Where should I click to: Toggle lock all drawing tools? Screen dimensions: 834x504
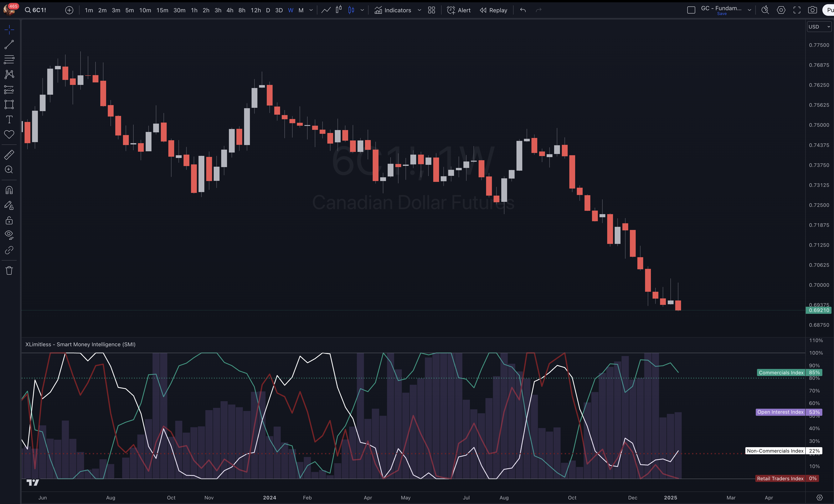tap(9, 220)
